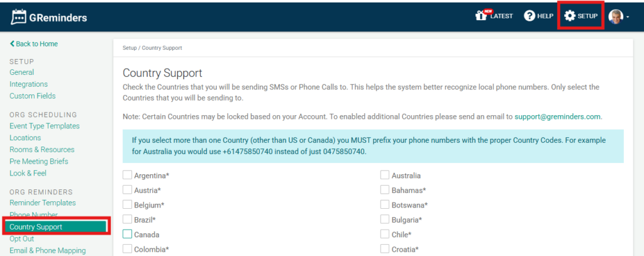The width and height of the screenshot is (644, 256).
Task: Tick the Australia checkbox
Action: (x=385, y=175)
